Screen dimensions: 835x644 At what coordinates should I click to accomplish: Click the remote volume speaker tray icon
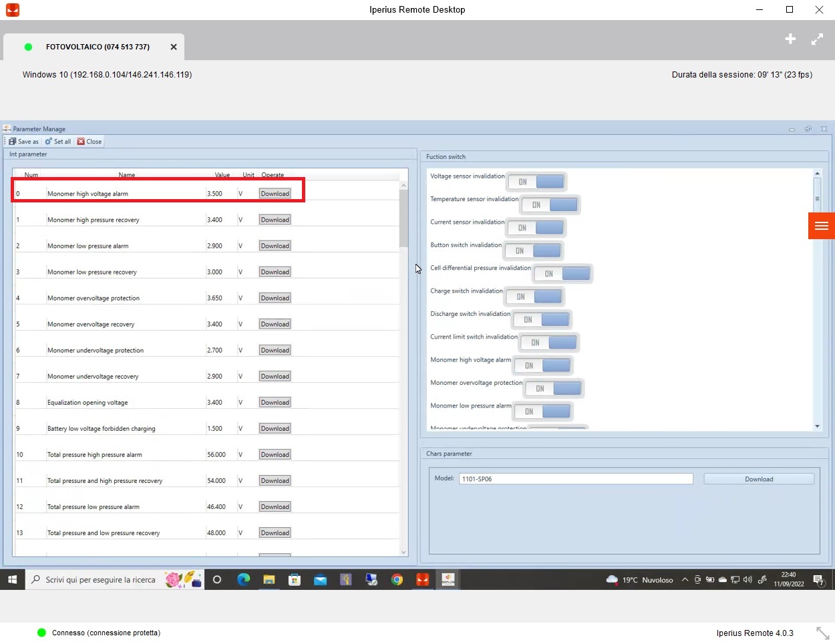(x=747, y=580)
